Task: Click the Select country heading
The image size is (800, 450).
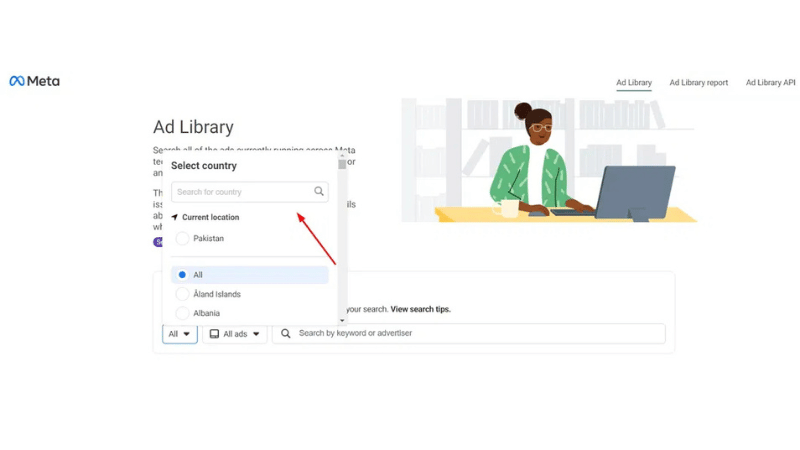Action: click(x=204, y=166)
